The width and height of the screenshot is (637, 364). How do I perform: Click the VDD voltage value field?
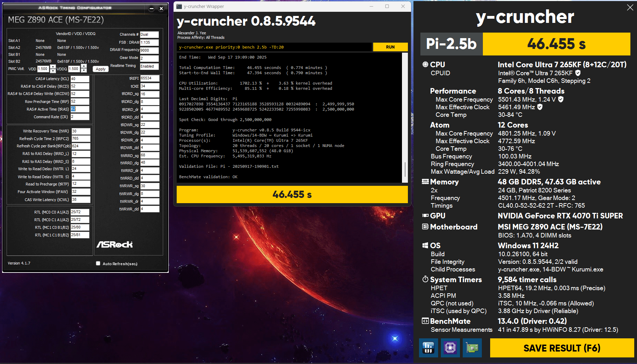click(x=43, y=69)
